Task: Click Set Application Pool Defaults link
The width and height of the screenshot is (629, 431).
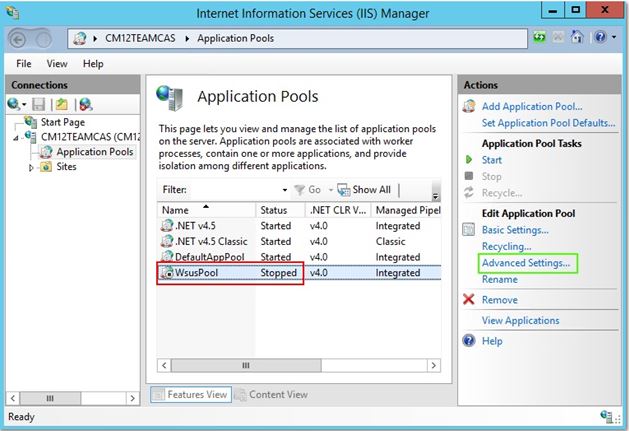Action: pos(548,123)
